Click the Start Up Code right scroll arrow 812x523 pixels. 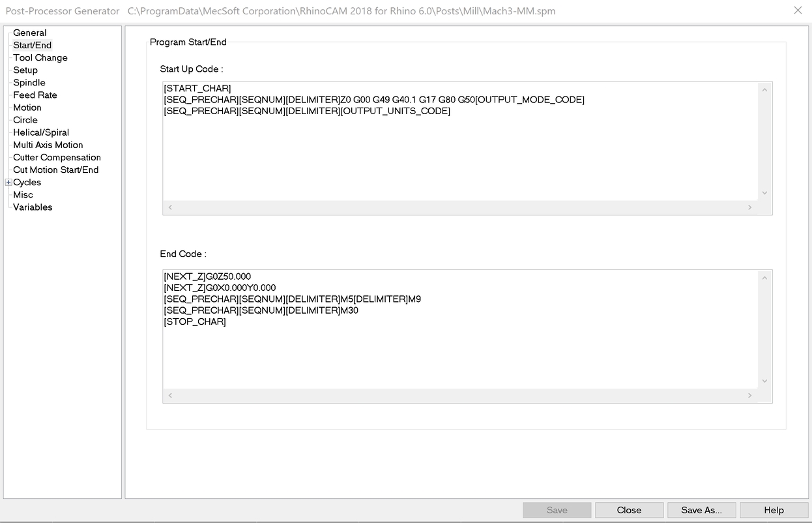750,207
